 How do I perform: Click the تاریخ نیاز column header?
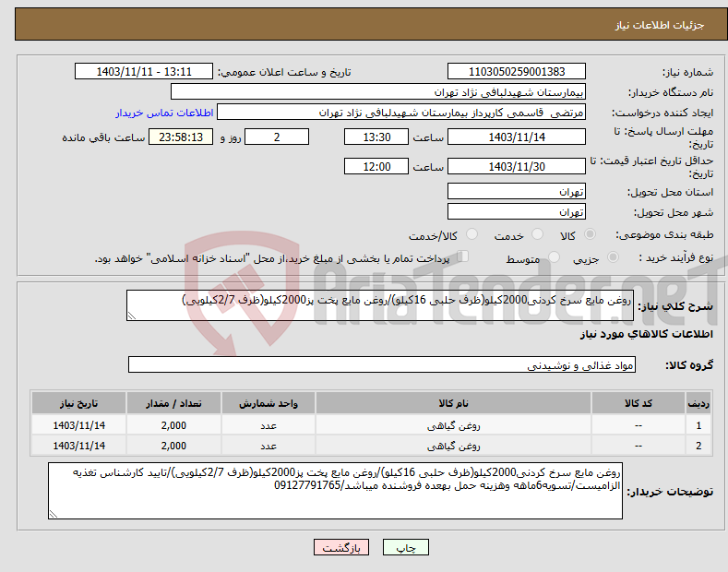[x=78, y=403]
